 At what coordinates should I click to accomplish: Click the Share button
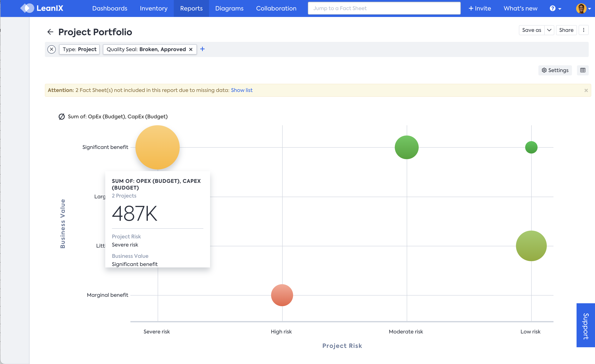566,30
